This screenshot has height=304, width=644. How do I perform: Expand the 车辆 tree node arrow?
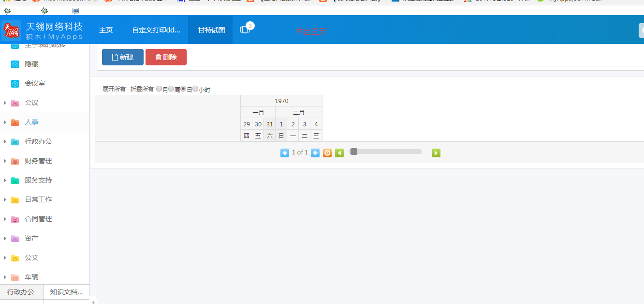5,277
